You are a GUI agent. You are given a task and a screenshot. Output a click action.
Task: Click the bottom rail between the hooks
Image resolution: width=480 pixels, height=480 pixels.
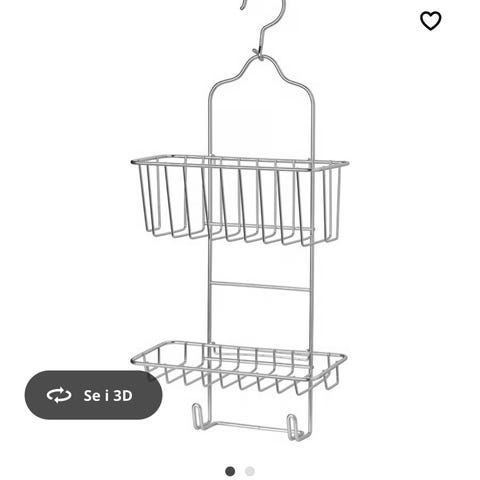tap(249, 427)
